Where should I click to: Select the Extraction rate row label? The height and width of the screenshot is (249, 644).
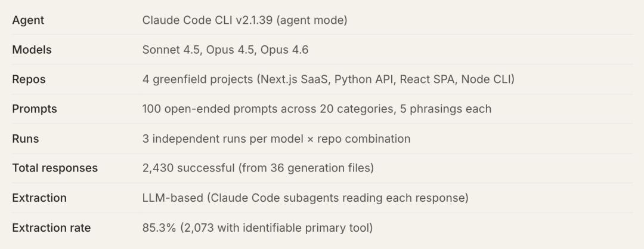(51, 228)
